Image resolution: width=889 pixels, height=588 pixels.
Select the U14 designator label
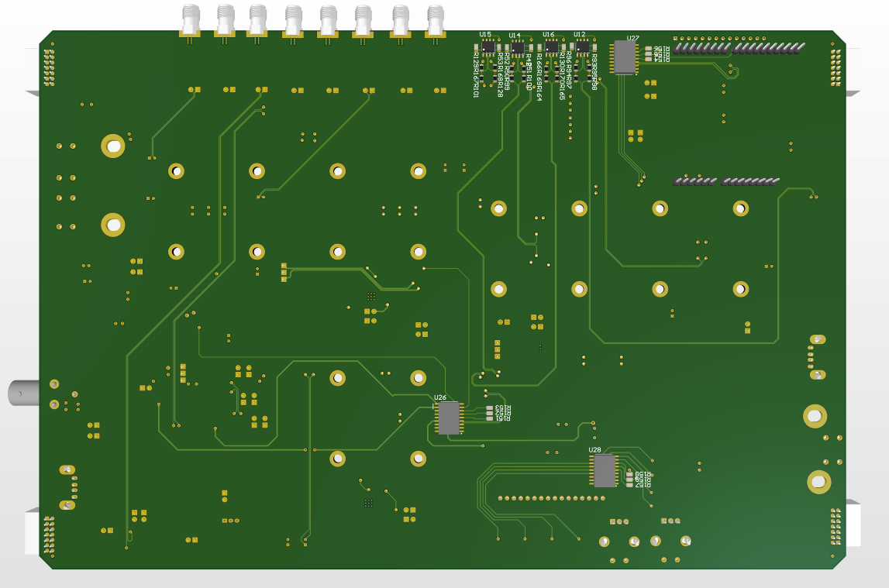(515, 36)
